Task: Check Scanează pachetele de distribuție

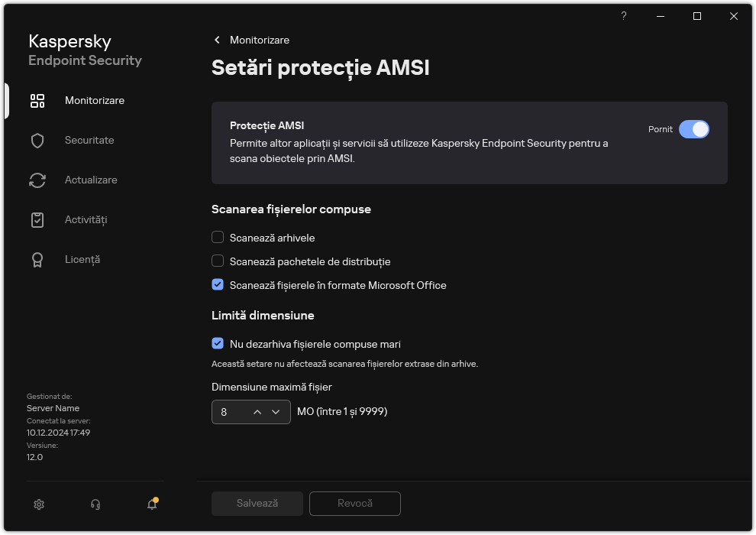Action: 218,261
